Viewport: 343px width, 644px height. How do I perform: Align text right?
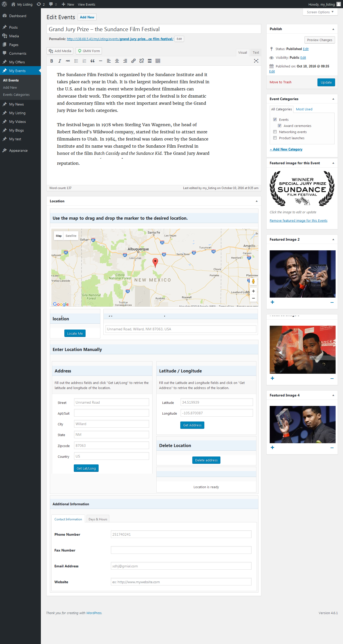coord(125,61)
